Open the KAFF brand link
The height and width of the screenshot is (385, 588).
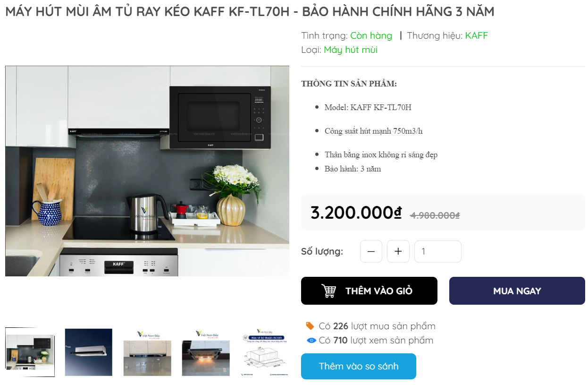[x=477, y=35]
